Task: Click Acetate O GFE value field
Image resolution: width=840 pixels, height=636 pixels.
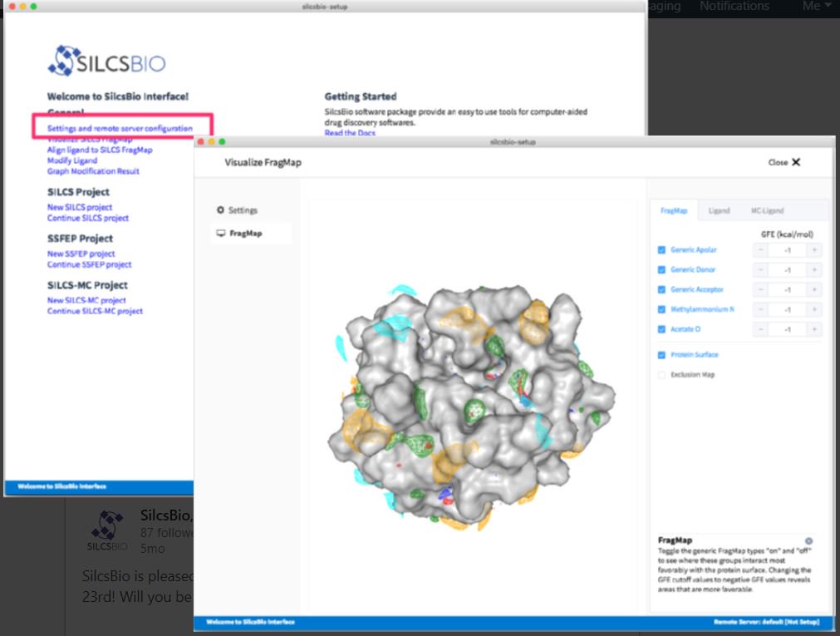Action: coord(787,329)
